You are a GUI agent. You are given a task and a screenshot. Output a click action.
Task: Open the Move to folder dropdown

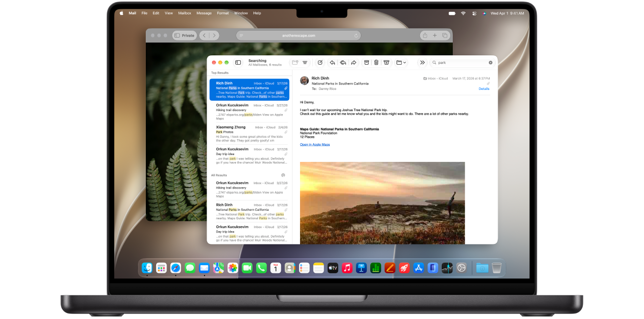[401, 63]
